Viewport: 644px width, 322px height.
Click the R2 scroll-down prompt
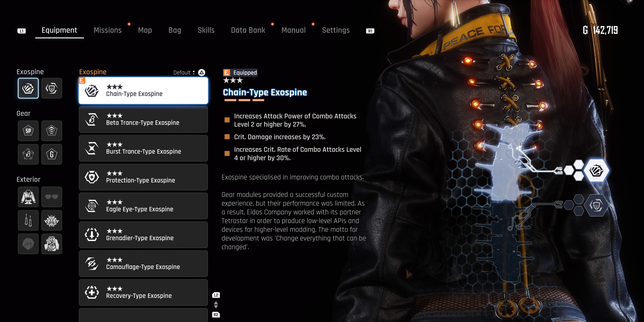pyautogui.click(x=216, y=315)
